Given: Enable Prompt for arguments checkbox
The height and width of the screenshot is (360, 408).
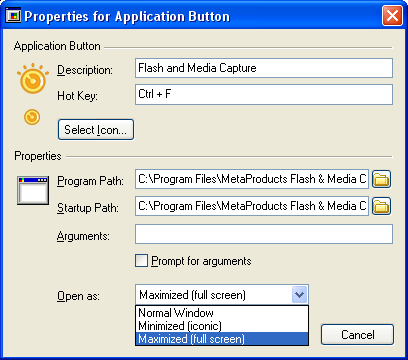Looking at the screenshot, I should click(141, 261).
